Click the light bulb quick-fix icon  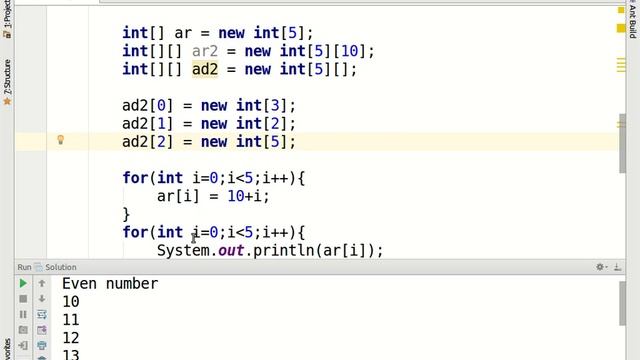click(60, 140)
